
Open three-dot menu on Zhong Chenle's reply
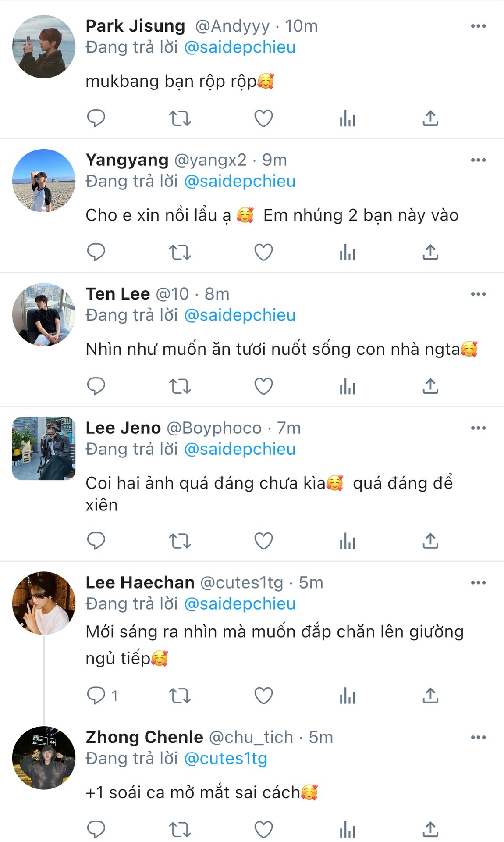[478, 738]
